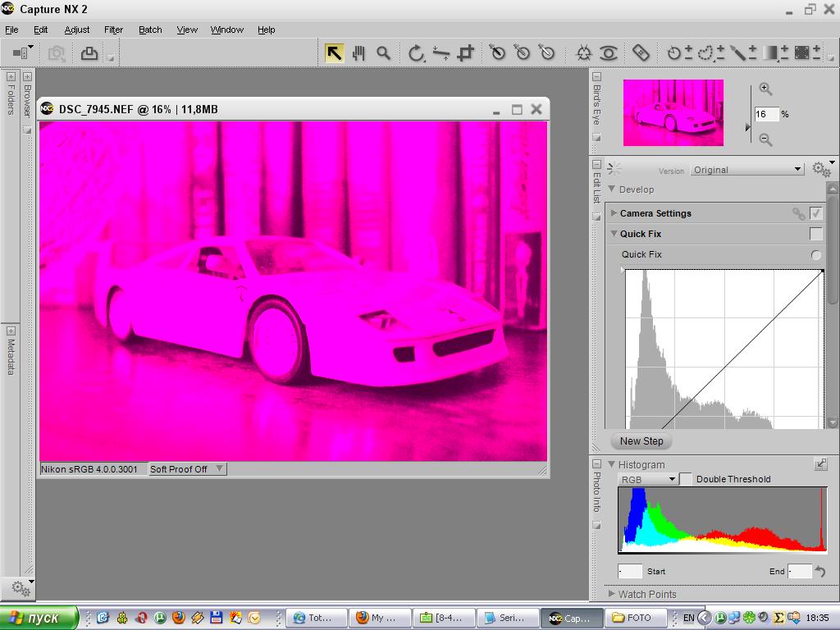Enable Double Threshold checkbox
Viewport: 840px width, 630px height.
pos(686,479)
